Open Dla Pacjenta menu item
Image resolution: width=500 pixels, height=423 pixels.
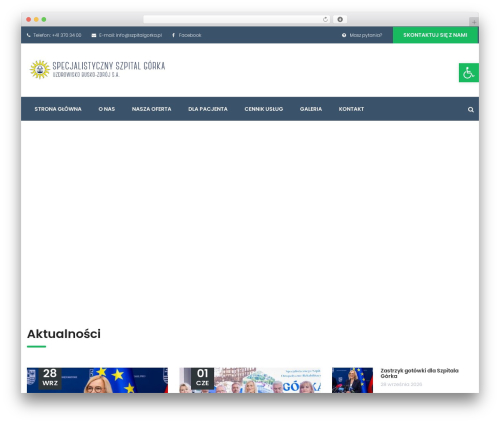click(x=208, y=109)
